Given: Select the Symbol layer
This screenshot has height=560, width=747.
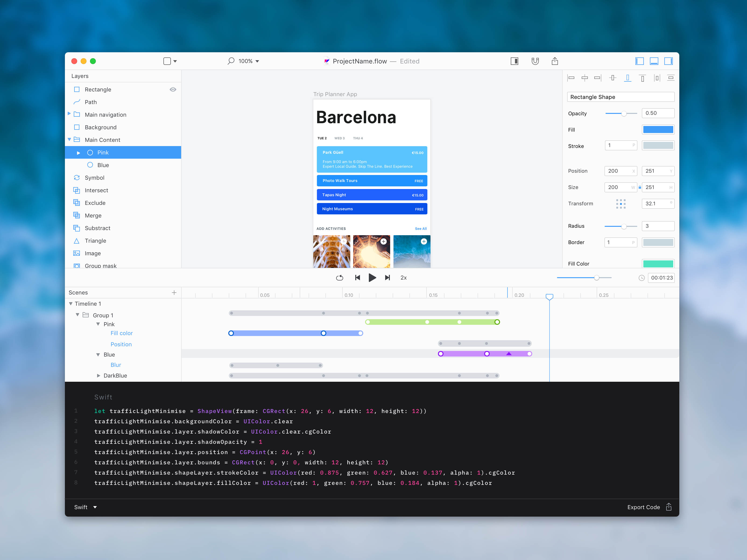Looking at the screenshot, I should [x=123, y=178].
